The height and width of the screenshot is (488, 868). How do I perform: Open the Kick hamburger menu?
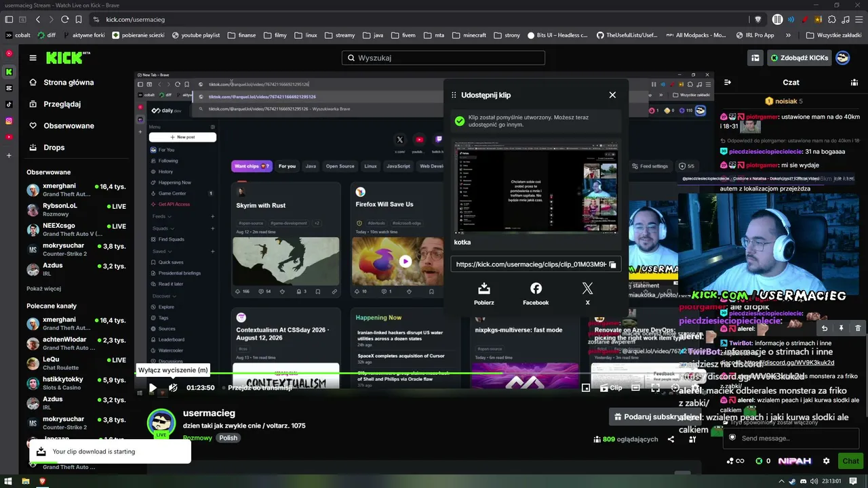[x=33, y=58]
